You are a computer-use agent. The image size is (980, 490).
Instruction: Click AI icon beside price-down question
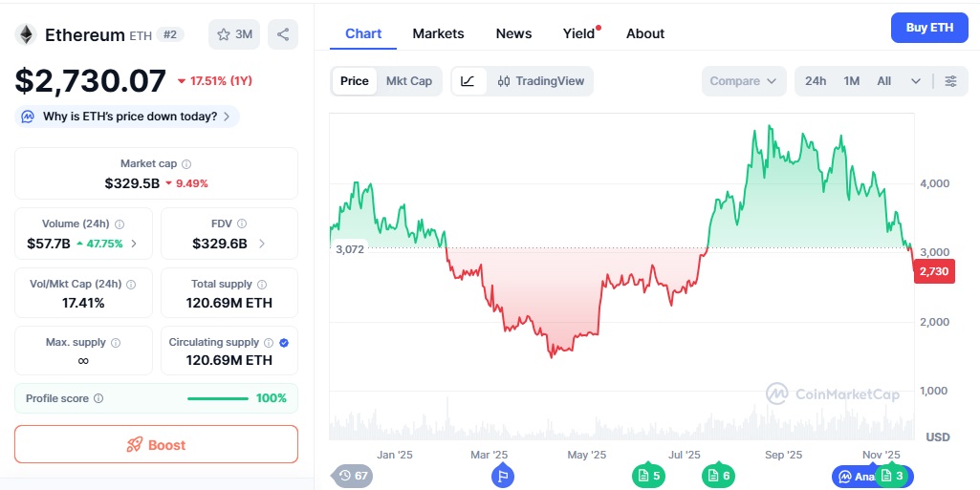pos(28,117)
